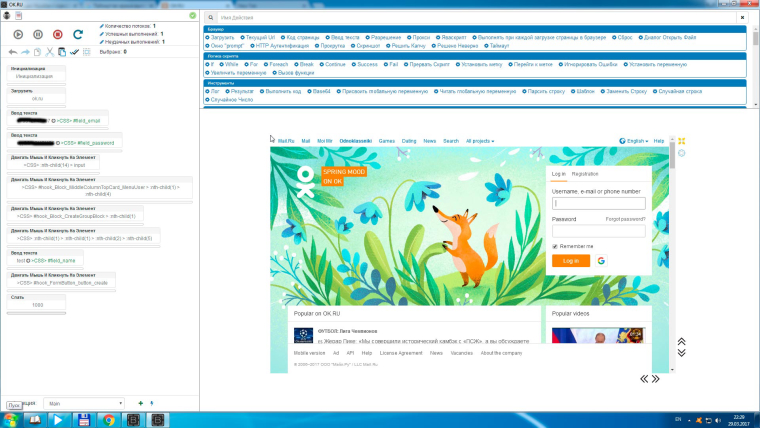This screenshot has width=760, height=428.
Task: Expand the English language dropdown
Action: 633,141
